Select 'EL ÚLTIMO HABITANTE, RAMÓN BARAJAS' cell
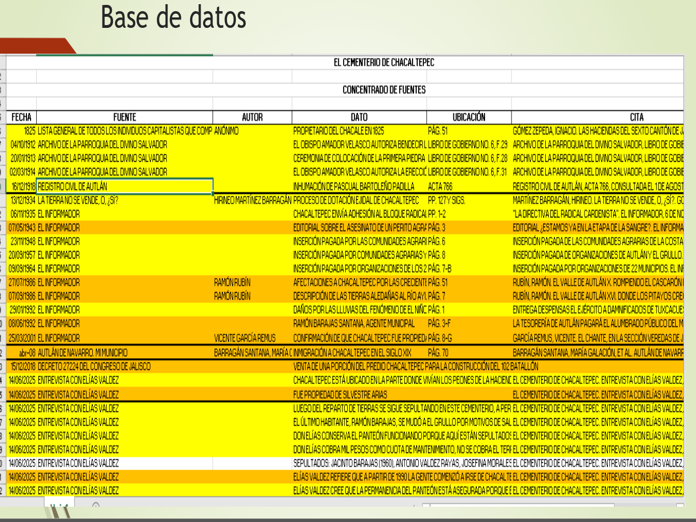The height and width of the screenshot is (522, 696). [402, 422]
